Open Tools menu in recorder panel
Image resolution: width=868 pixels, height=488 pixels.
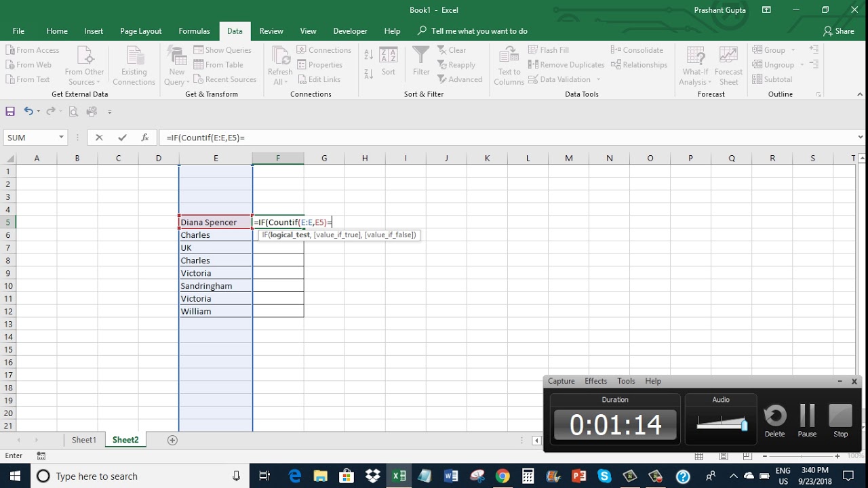[x=626, y=381]
